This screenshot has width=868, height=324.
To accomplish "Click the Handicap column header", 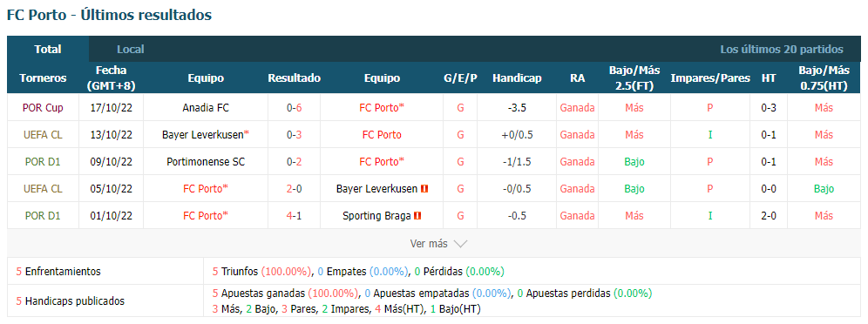I will pos(517,78).
